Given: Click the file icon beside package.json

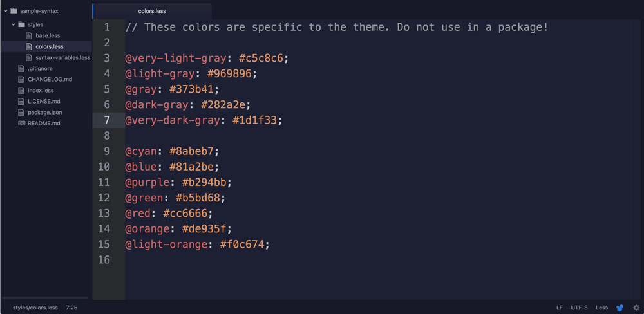Looking at the screenshot, I should point(21,112).
